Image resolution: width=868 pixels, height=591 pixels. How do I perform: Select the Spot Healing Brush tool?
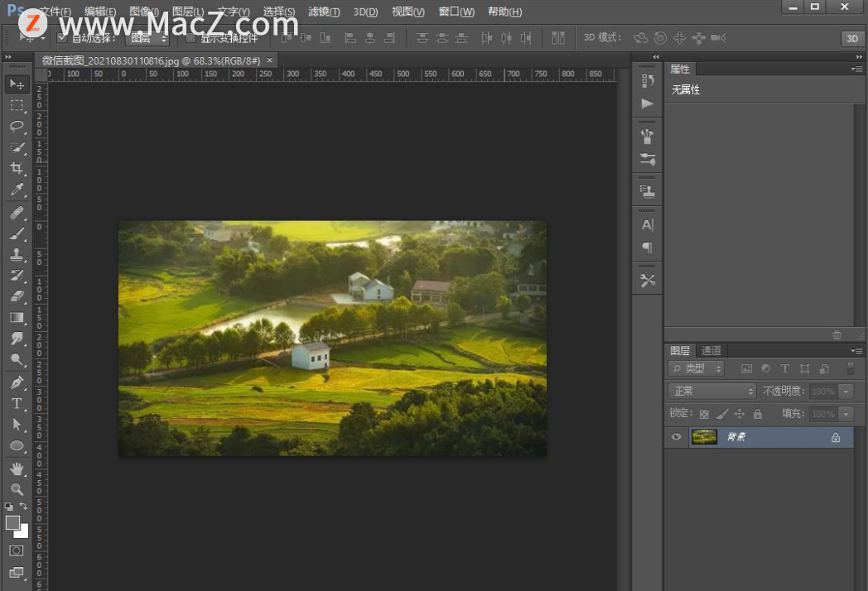17,213
